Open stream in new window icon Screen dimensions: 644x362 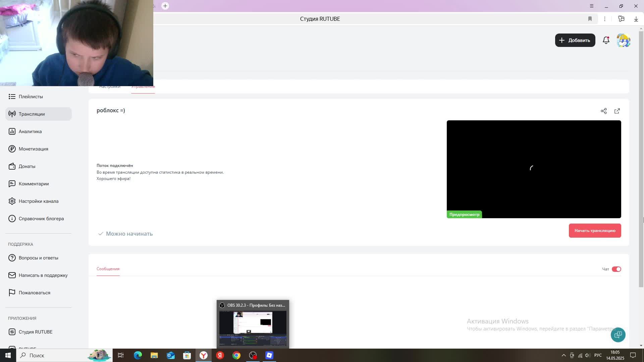[617, 111]
